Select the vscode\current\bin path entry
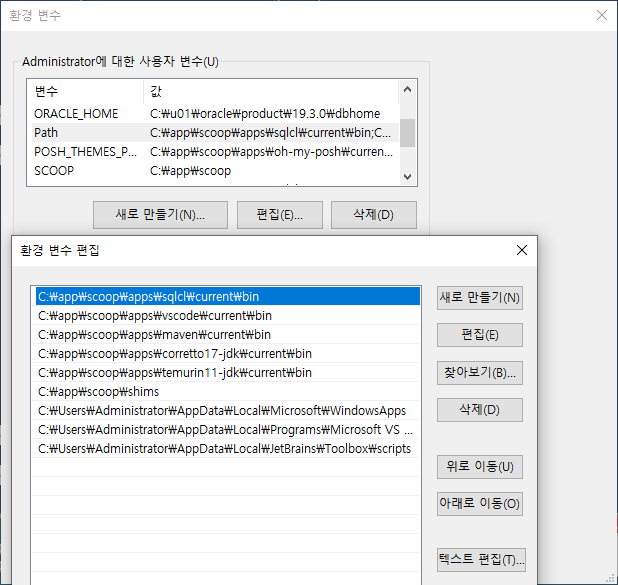 tap(227, 316)
